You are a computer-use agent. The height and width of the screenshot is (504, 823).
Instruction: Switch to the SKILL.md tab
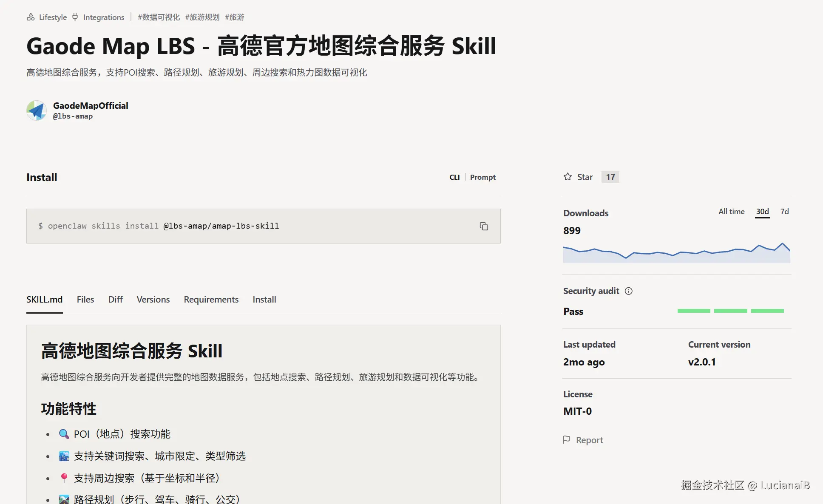coord(44,300)
